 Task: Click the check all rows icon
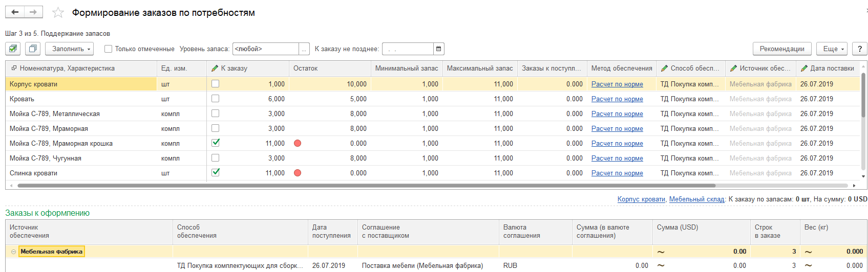[13, 49]
